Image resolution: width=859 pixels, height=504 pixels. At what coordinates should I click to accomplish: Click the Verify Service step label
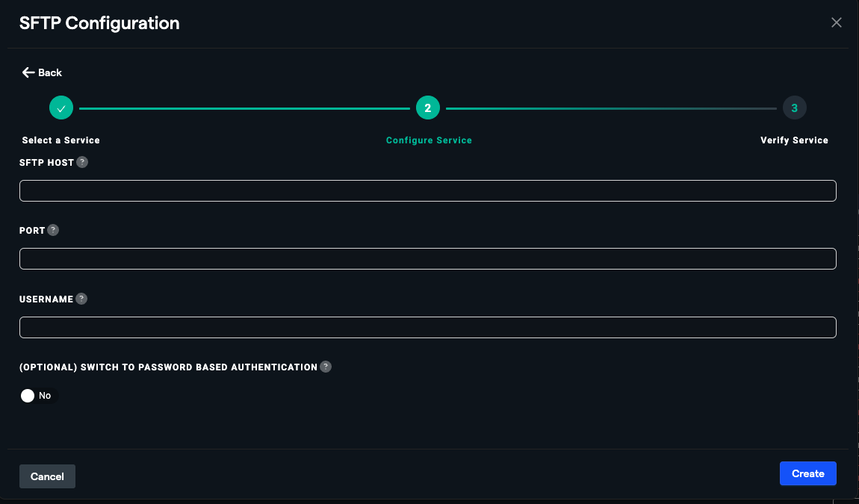(x=794, y=140)
